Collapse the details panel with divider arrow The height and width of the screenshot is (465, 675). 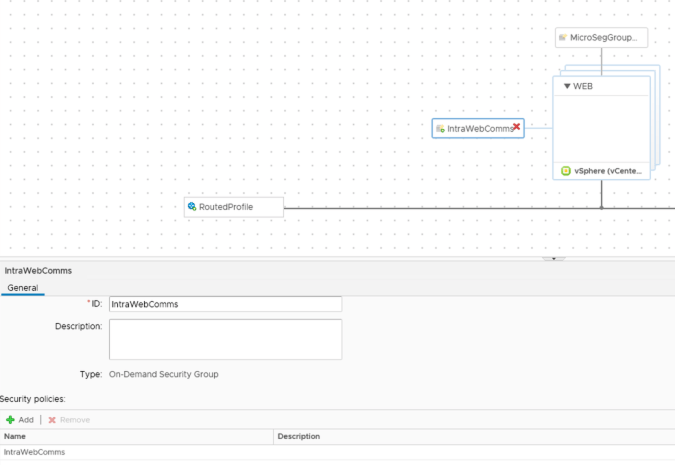pos(554,259)
